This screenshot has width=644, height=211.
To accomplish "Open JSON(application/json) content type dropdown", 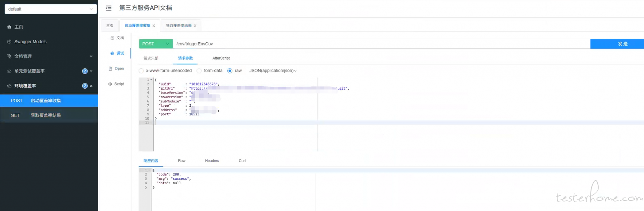I will pyautogui.click(x=273, y=71).
